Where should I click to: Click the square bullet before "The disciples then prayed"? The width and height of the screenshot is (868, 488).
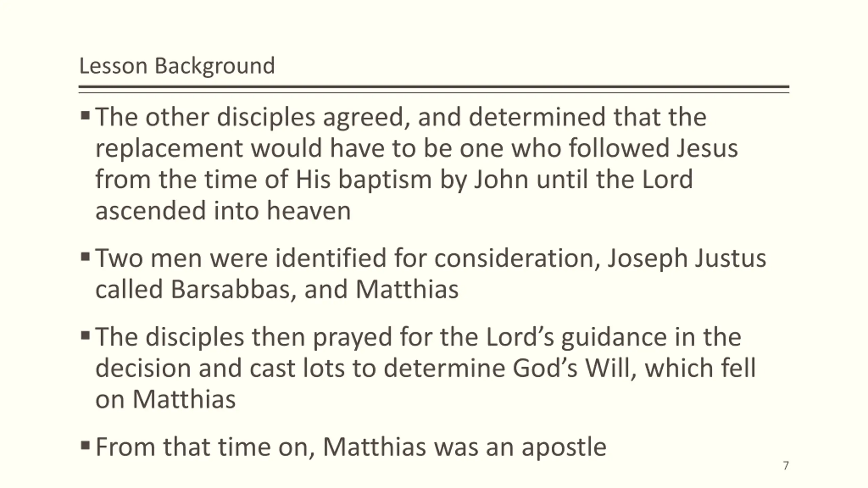85,336
